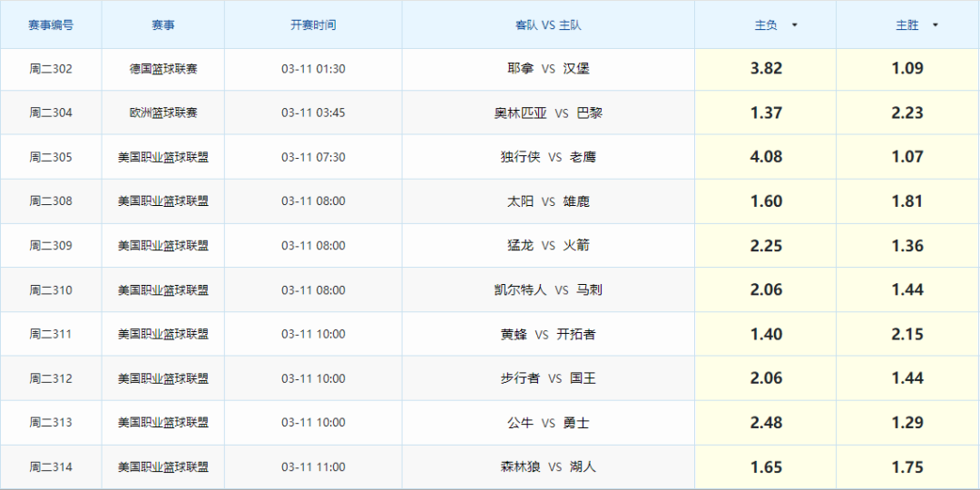The height and width of the screenshot is (490, 980).
Task: Click match number 周二310
Action: (x=51, y=290)
